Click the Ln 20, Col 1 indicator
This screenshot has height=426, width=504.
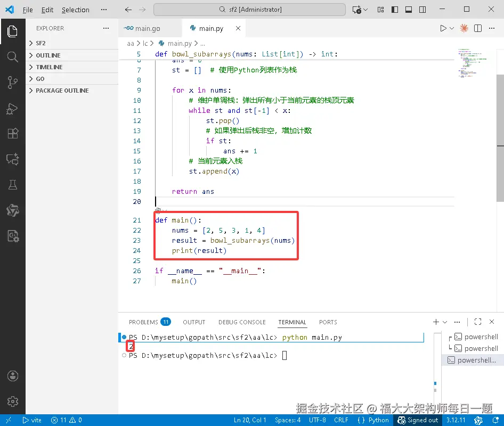tap(250, 420)
